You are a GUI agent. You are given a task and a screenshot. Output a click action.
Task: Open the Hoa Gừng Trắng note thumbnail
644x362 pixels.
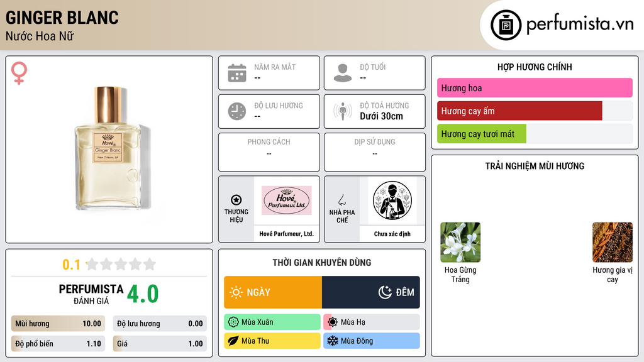[x=460, y=242]
